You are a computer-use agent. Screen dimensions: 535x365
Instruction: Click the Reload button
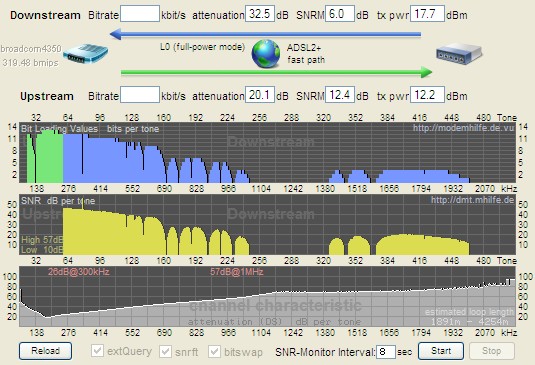point(45,351)
